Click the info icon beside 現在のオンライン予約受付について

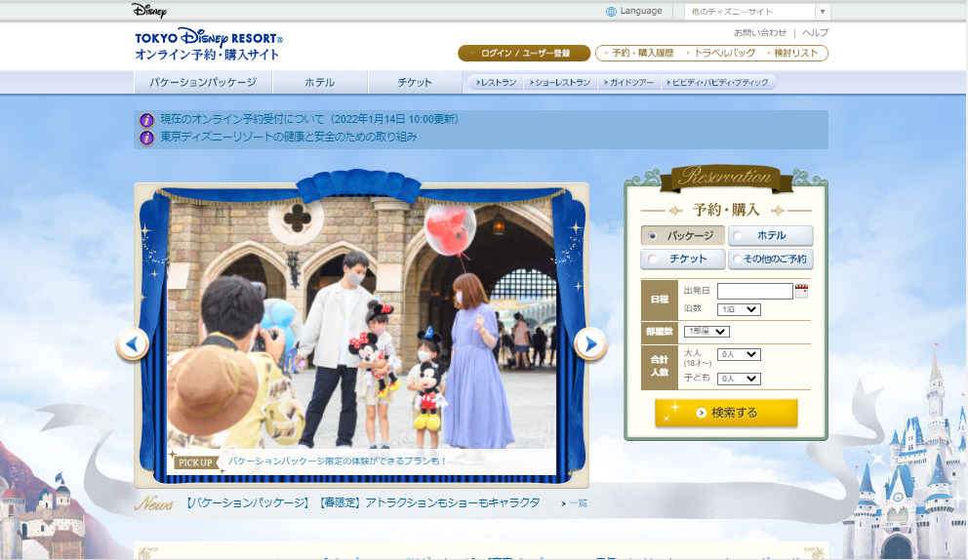146,120
